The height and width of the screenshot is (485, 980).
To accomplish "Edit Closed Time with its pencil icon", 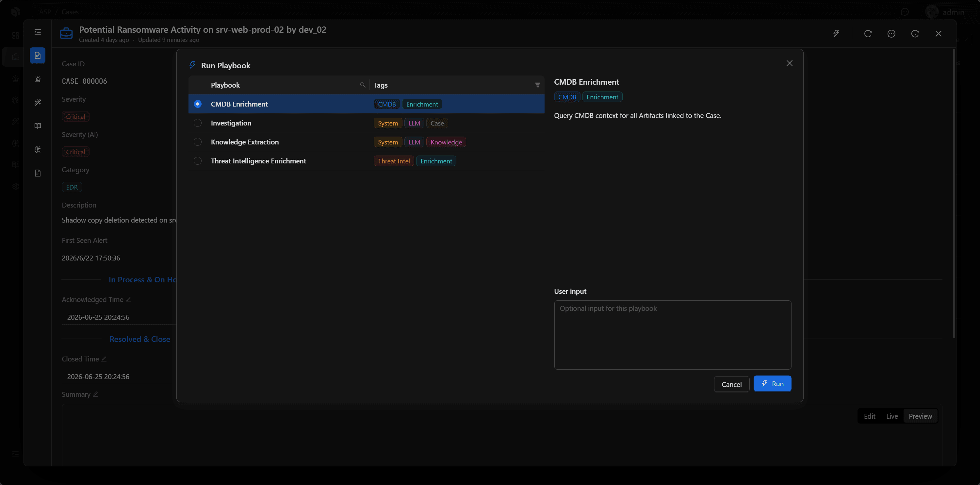I will tap(104, 359).
